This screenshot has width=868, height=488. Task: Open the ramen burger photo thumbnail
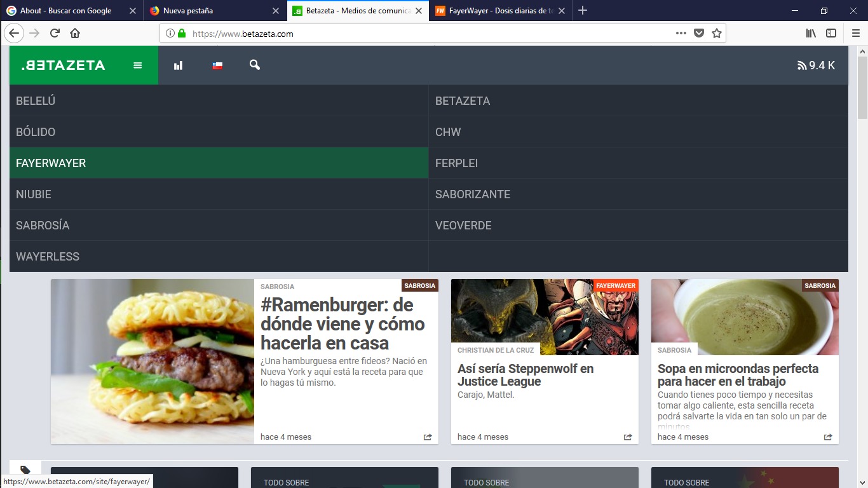pos(153,362)
